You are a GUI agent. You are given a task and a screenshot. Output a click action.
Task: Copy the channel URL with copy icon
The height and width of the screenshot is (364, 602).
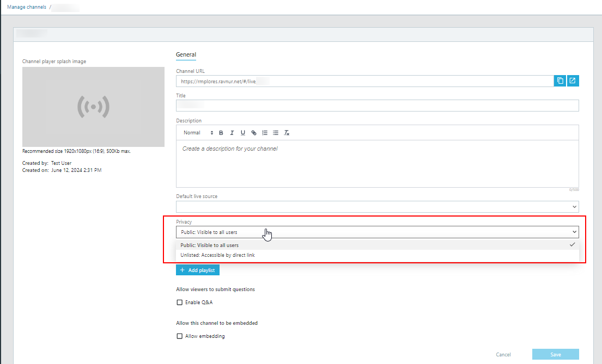tap(560, 81)
